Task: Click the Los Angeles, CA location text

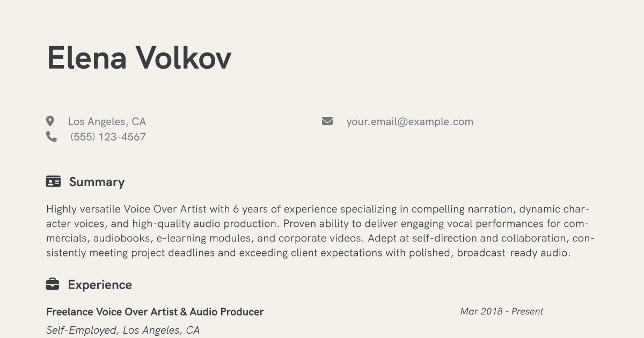Action: 107,122
